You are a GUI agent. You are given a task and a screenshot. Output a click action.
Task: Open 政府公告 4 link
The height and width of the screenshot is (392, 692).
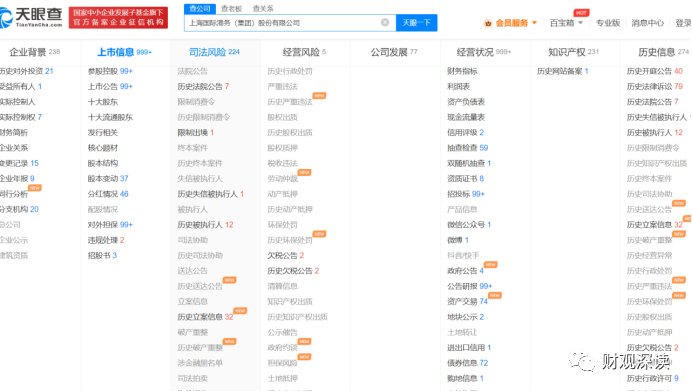click(466, 271)
